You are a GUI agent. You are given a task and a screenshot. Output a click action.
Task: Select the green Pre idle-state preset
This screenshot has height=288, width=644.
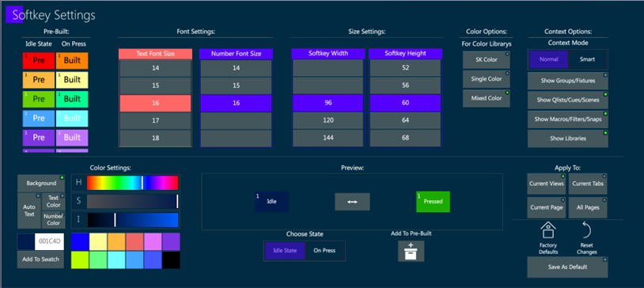click(39, 99)
